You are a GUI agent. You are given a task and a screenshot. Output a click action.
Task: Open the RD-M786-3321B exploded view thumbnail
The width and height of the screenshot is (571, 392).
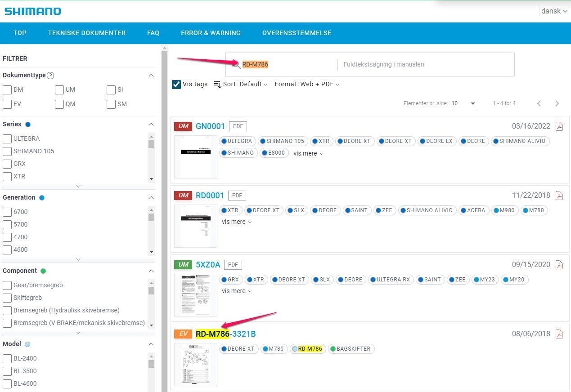pos(196,365)
